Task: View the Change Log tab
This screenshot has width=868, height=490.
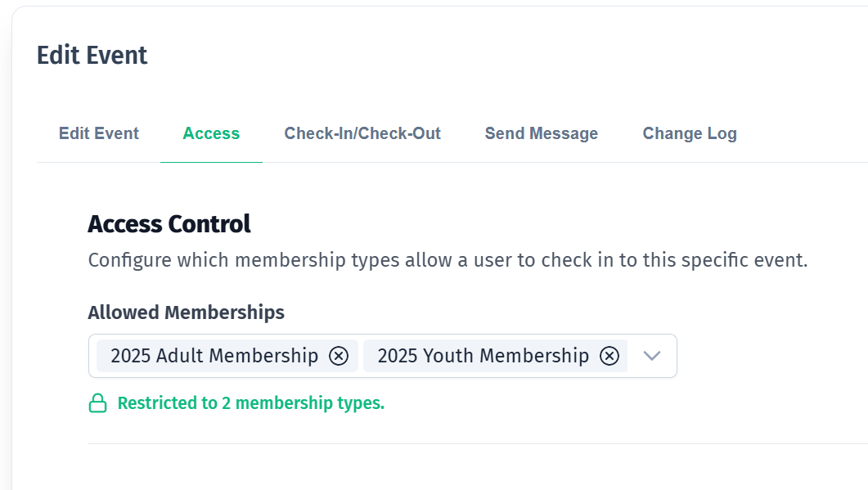Action: click(x=690, y=133)
